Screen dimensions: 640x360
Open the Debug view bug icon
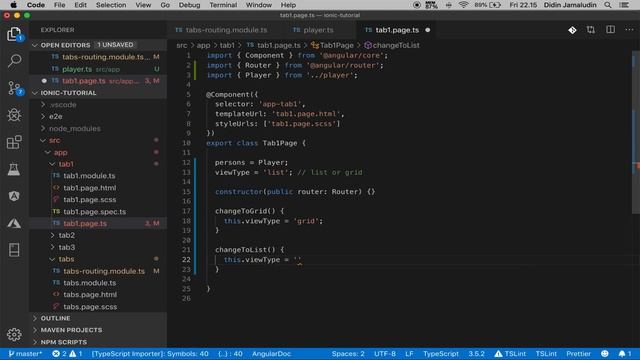click(x=14, y=115)
